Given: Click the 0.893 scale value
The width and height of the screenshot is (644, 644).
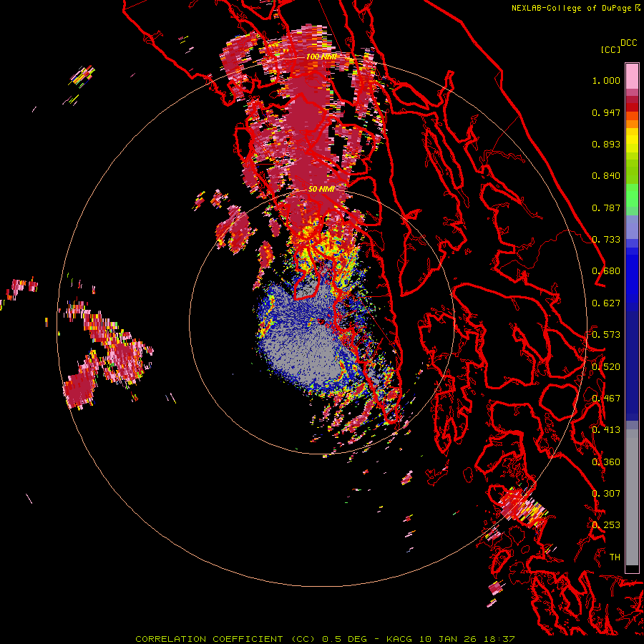Looking at the screenshot, I should 606,144.
